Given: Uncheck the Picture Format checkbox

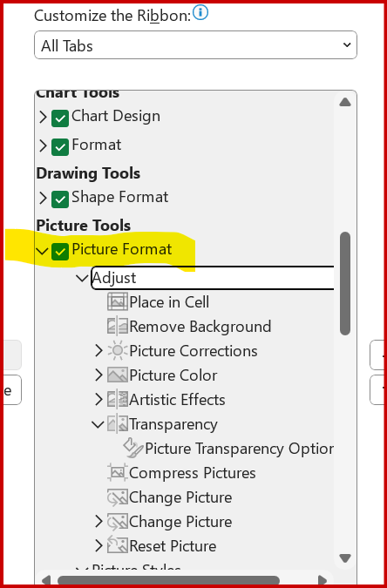Looking at the screenshot, I should [x=60, y=251].
